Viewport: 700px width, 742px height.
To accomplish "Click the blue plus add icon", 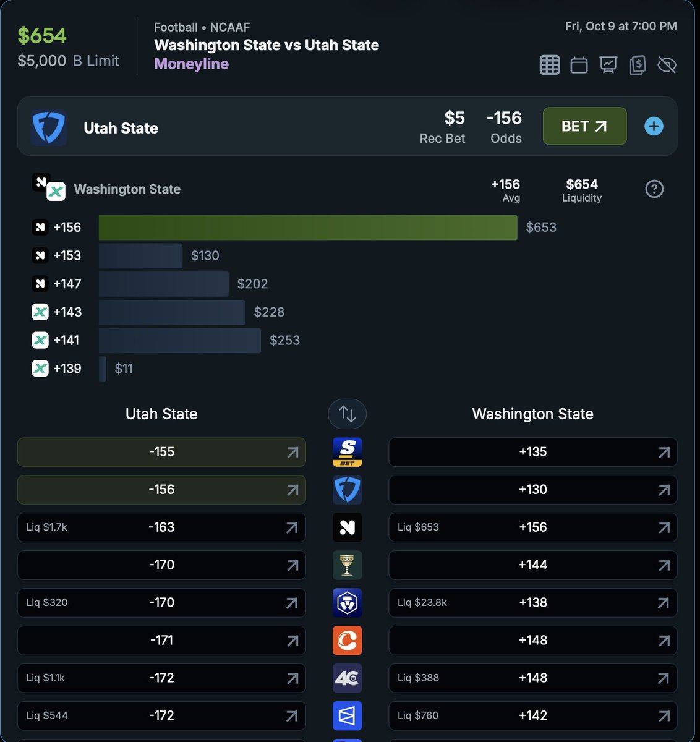I will tap(654, 126).
